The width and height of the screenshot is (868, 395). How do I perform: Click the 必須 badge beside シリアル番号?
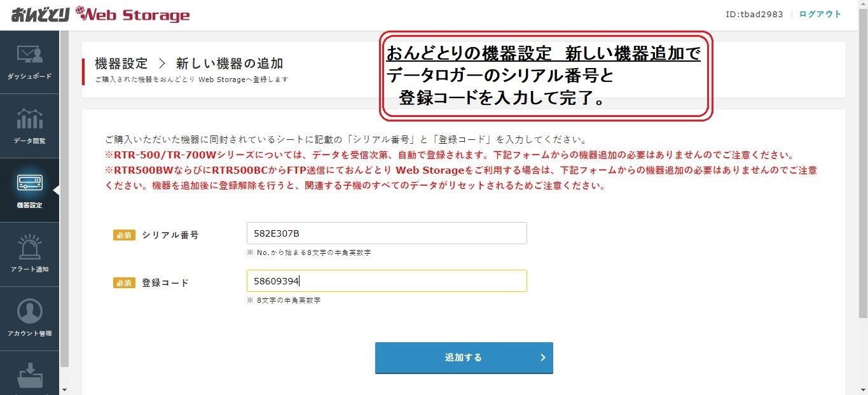click(x=124, y=235)
